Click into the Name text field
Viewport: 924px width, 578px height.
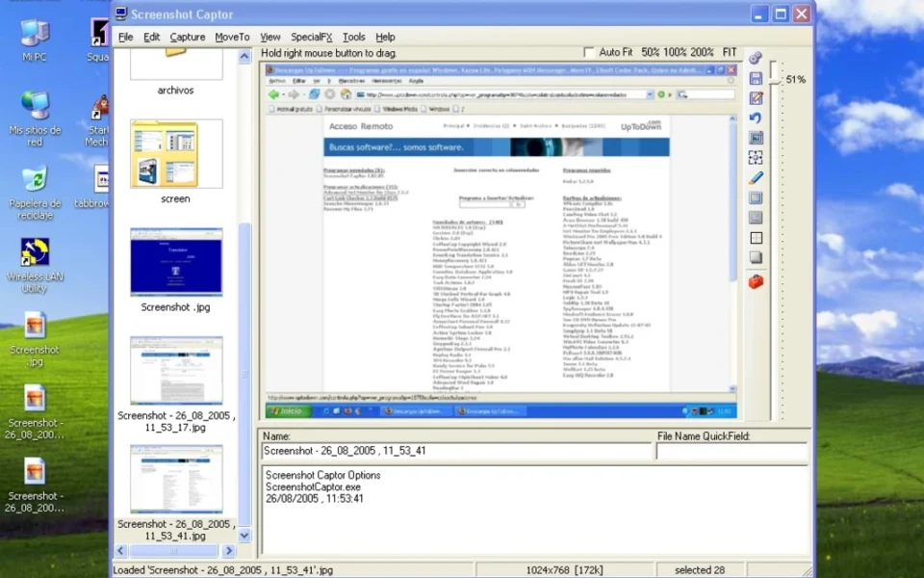click(456, 451)
